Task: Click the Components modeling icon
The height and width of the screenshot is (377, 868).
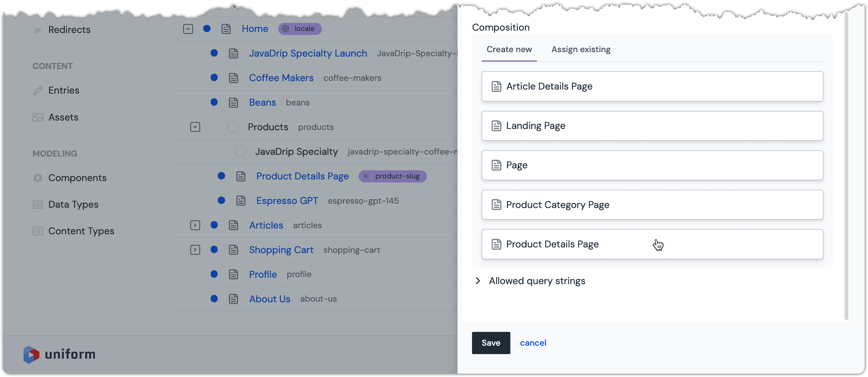Action: [38, 177]
